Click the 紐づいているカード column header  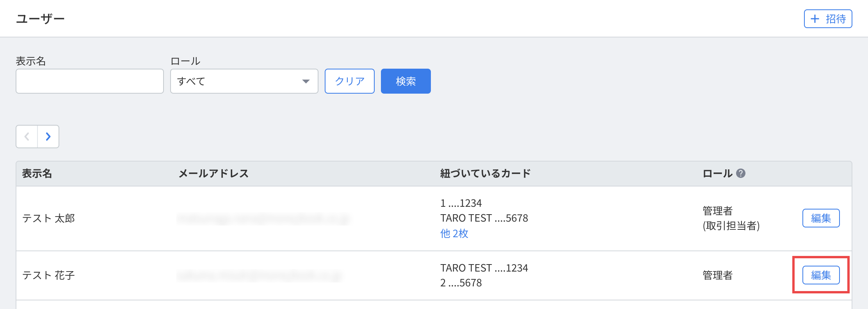point(485,174)
